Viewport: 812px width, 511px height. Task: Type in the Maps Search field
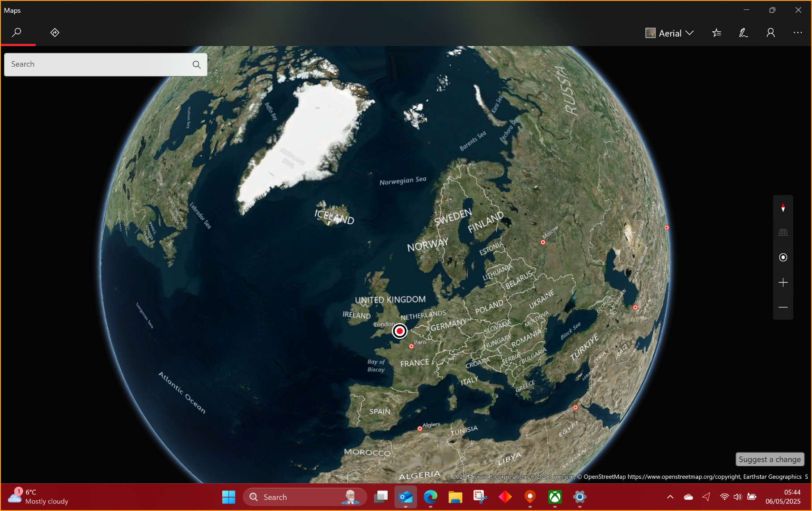click(98, 64)
